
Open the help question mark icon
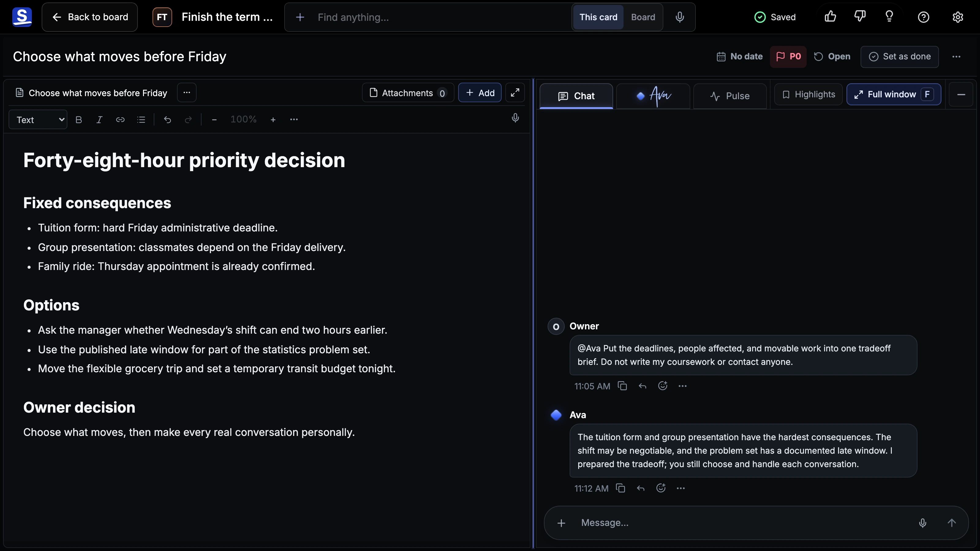(923, 17)
